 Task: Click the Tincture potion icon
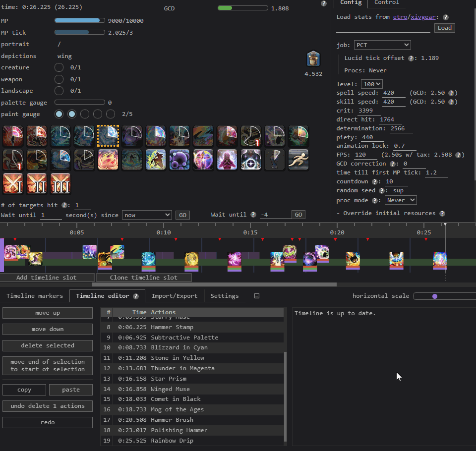pos(313,59)
